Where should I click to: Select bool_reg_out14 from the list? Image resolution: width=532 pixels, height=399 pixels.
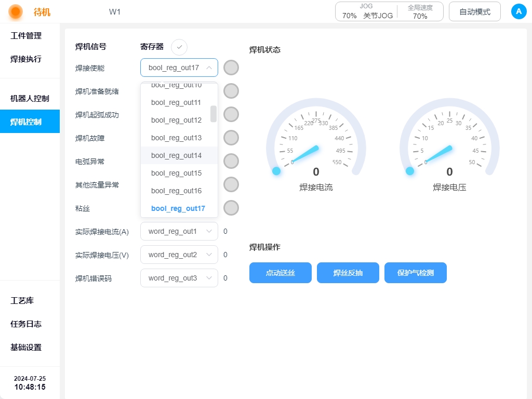(176, 155)
